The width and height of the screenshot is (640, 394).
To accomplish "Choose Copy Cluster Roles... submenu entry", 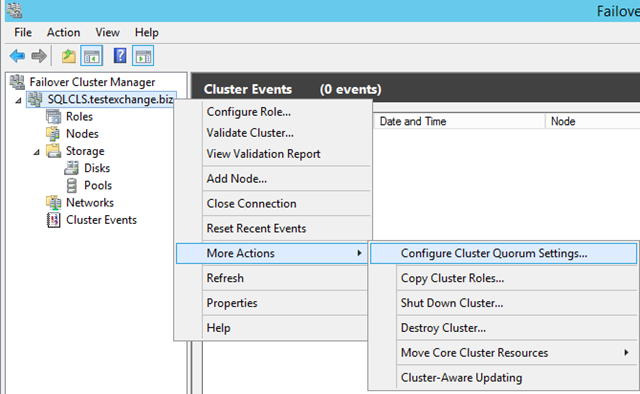I will pos(503,278).
